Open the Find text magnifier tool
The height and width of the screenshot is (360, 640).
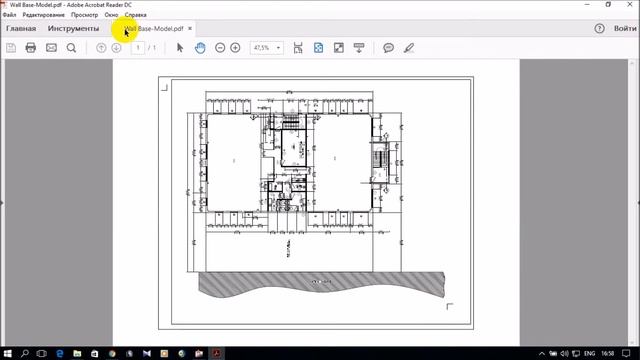click(x=71, y=48)
